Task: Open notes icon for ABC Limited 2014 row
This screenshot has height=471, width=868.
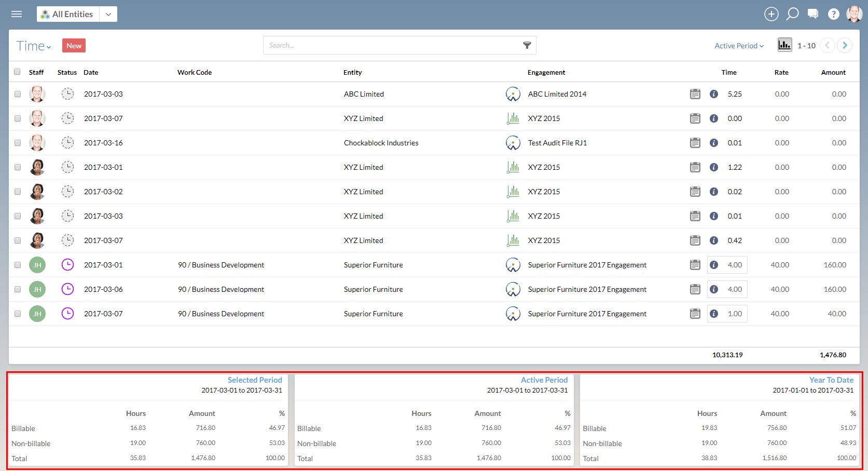Action: point(695,94)
